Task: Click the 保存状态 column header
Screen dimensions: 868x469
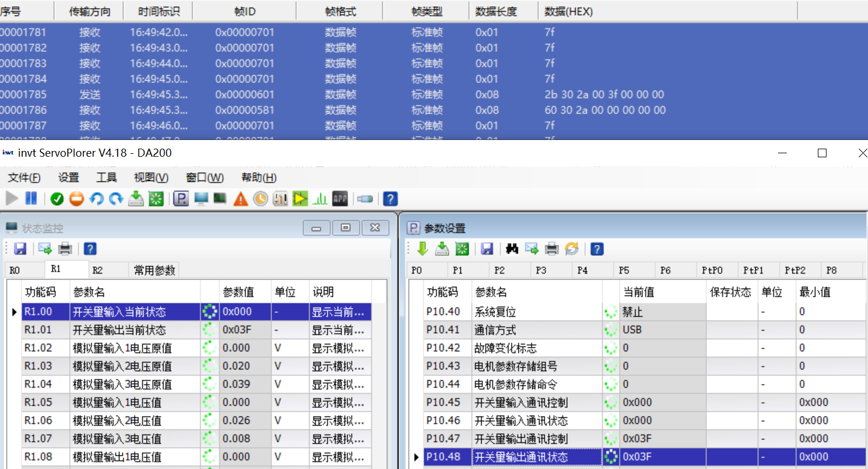Action: (x=731, y=292)
